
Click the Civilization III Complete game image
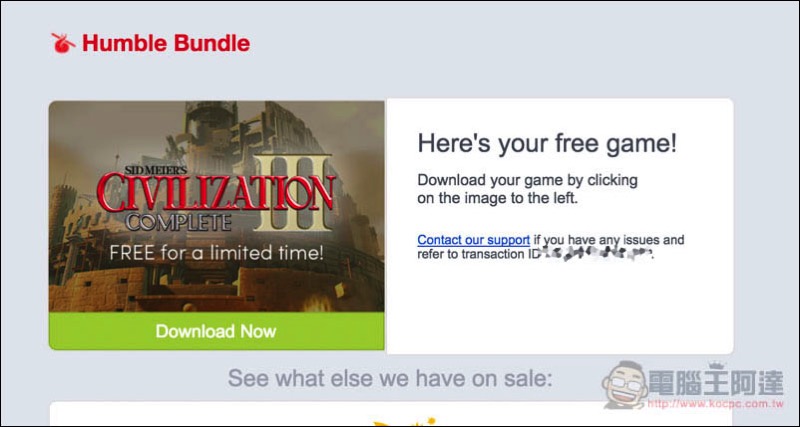coord(216,206)
